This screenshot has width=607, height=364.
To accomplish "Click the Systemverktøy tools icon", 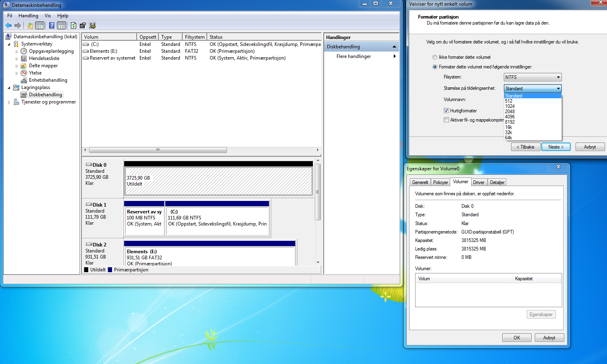I will (16, 44).
